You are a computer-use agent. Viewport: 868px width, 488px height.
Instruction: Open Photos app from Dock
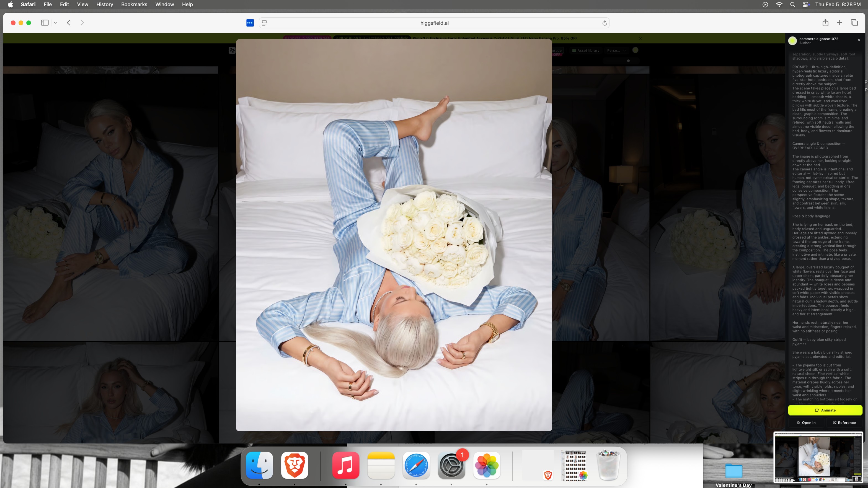point(487,465)
